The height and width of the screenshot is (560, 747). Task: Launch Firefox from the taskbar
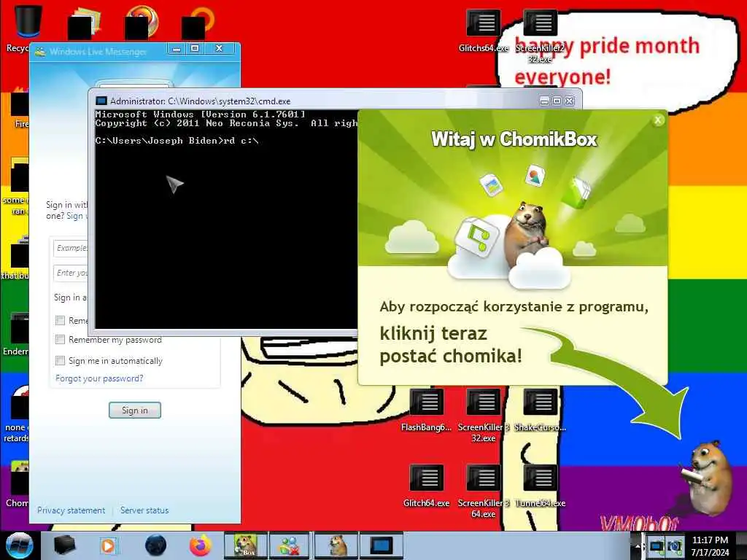[x=201, y=545]
